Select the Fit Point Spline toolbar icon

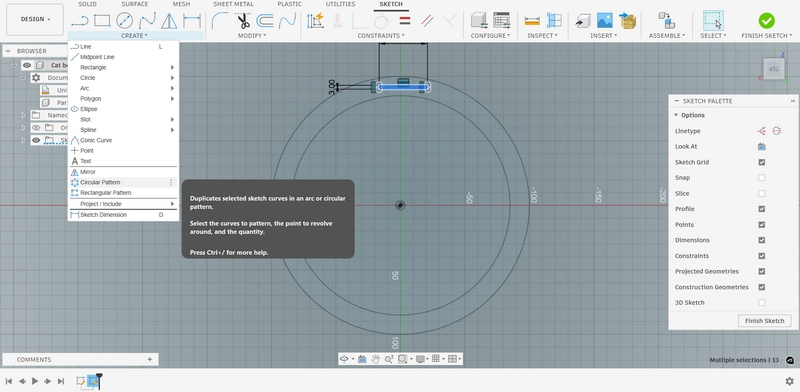coord(147,21)
